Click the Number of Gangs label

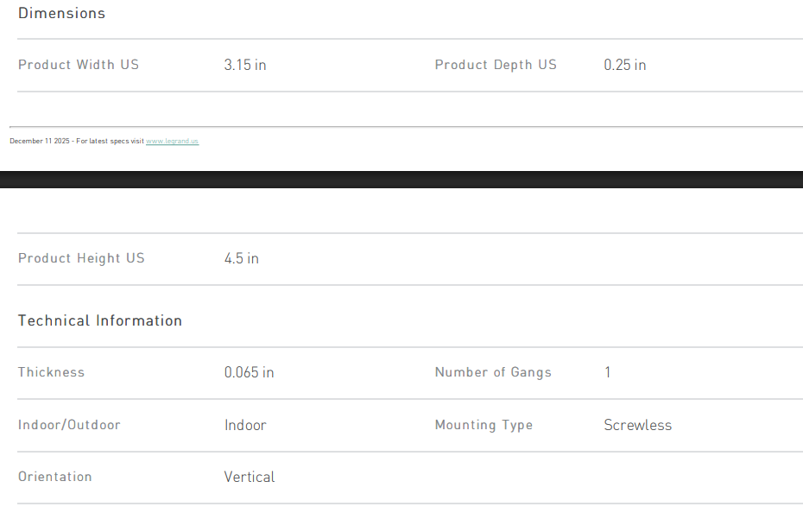click(x=493, y=372)
